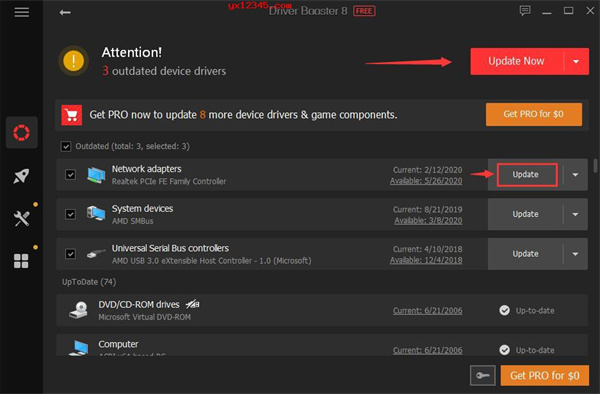Click the UpToDate (74) section header
The image size is (600, 394).
coord(89,282)
